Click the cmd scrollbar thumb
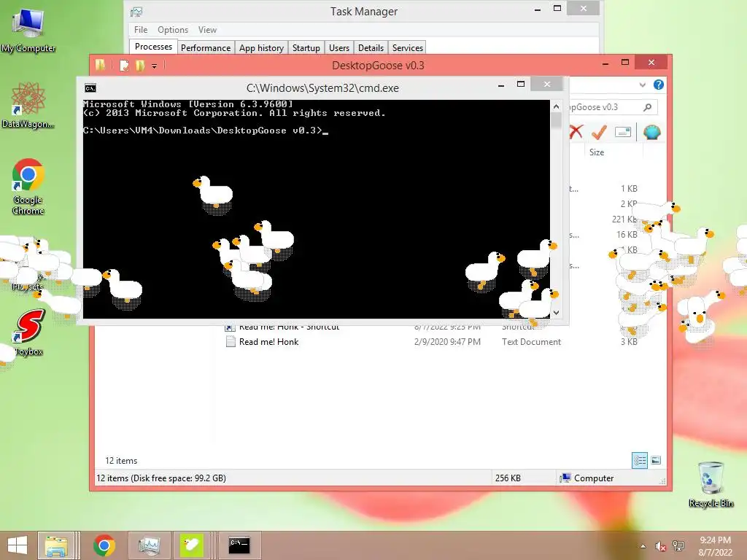This screenshot has height=560, width=747. click(x=556, y=120)
